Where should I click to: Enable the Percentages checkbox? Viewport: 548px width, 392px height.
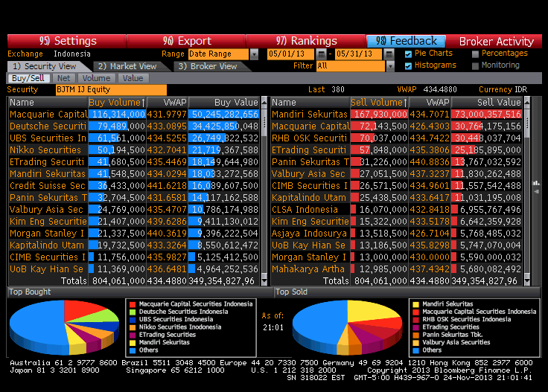click(x=475, y=54)
